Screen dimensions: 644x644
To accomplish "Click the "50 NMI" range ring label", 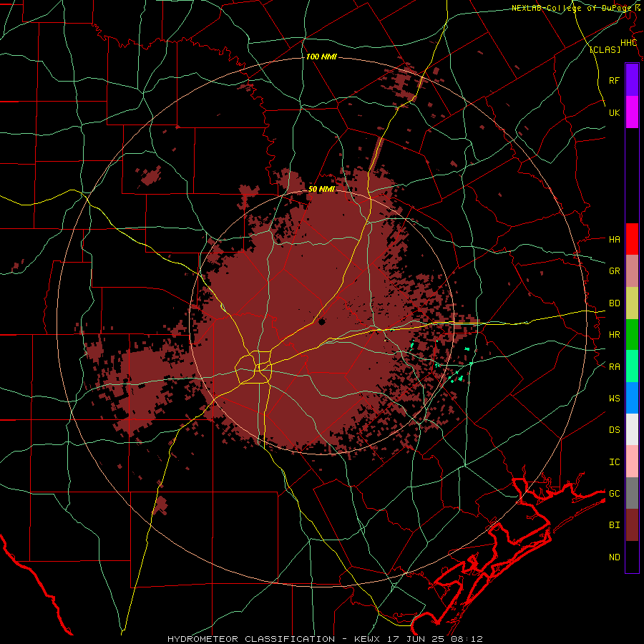I will pos(321,189).
